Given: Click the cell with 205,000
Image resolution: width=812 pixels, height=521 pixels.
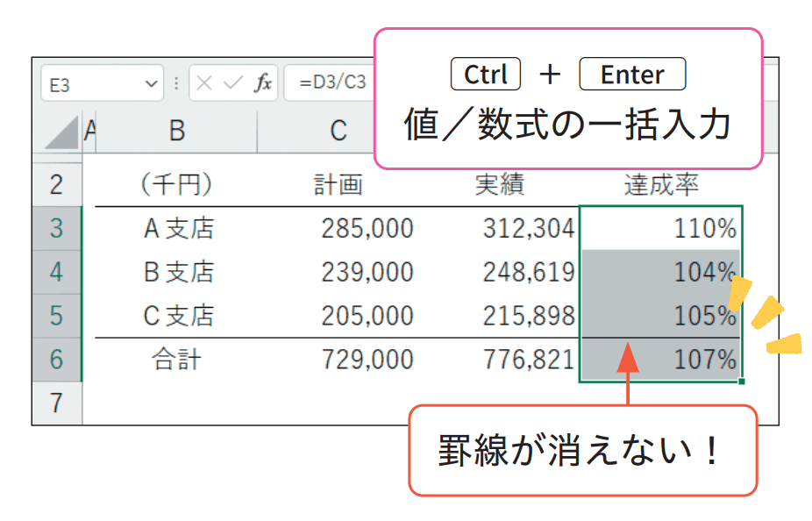Looking at the screenshot, I should (x=338, y=316).
